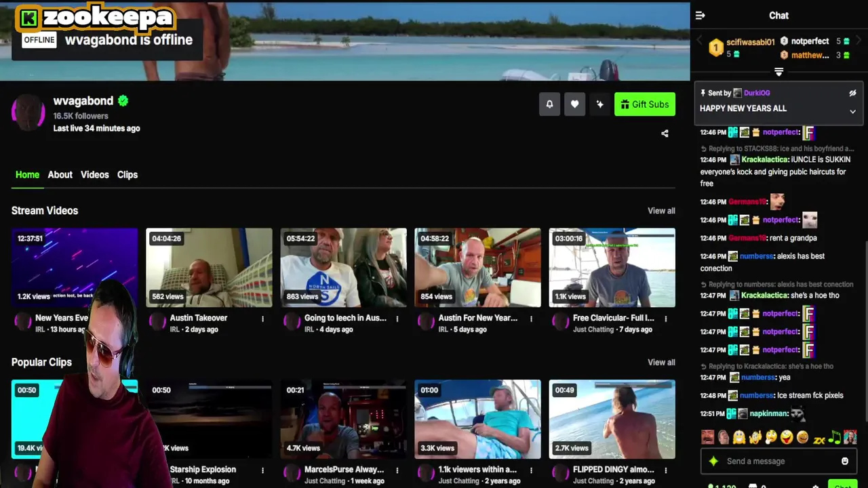Screen dimensions: 868x488
Task: Go to next leaderboard page arrow
Action: (x=859, y=41)
